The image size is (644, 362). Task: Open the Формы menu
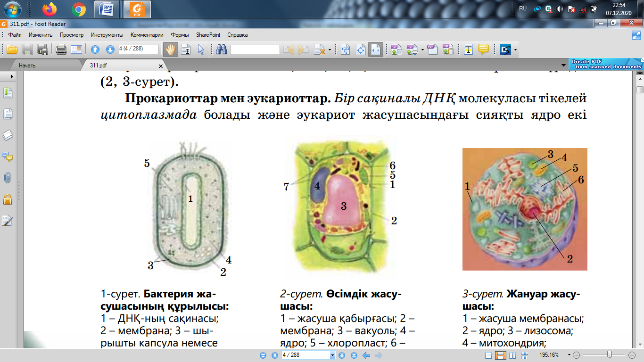180,35
